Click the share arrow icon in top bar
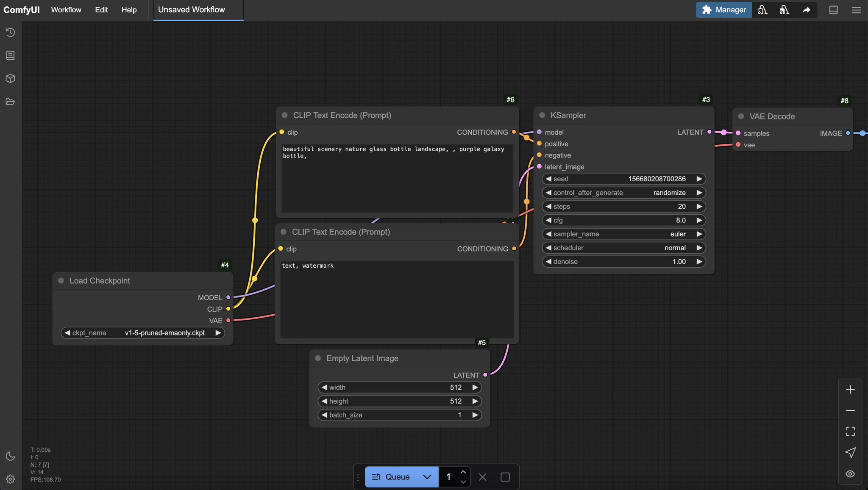This screenshot has width=868, height=490. (806, 10)
